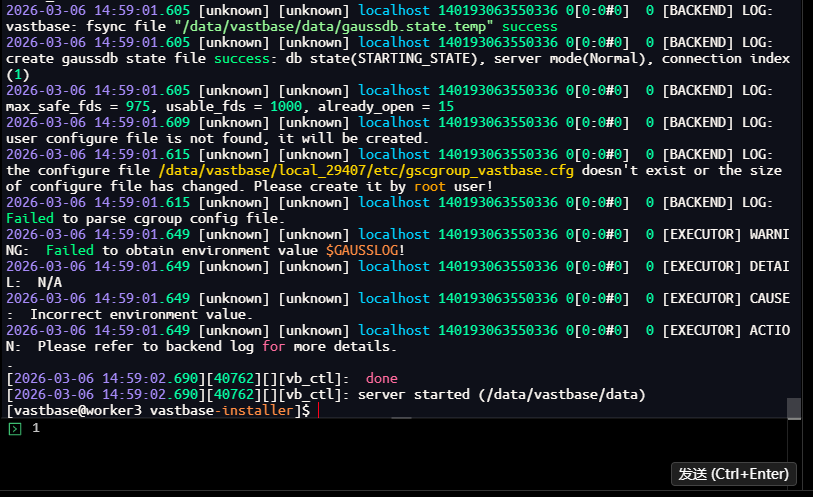813x497 pixels.
Task: Click the green command prompt icon
Action: [x=15, y=429]
